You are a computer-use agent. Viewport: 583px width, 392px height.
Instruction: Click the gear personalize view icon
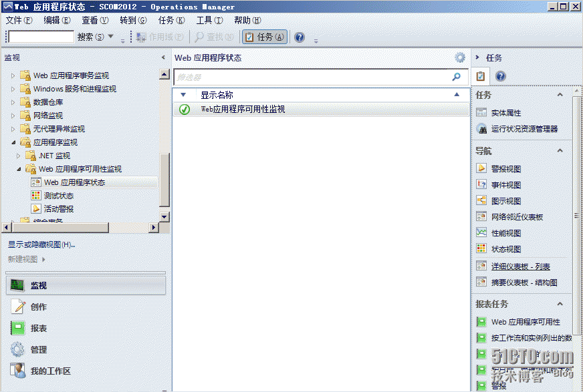[460, 57]
